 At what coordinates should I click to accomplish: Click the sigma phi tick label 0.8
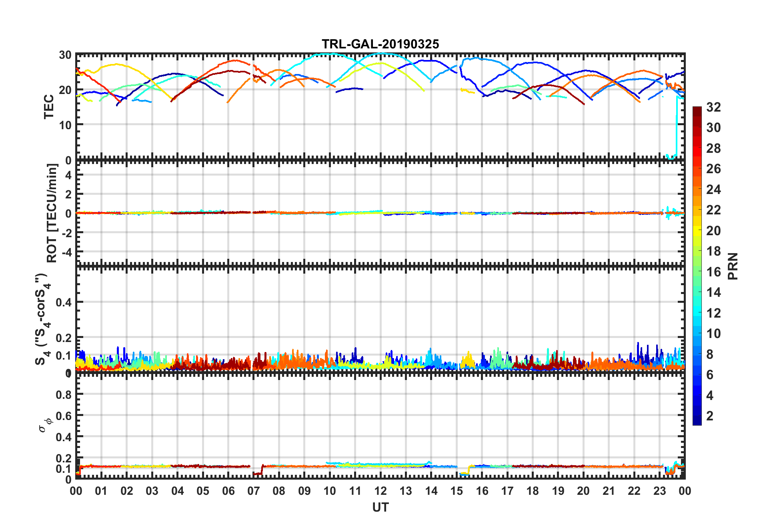pos(64,395)
